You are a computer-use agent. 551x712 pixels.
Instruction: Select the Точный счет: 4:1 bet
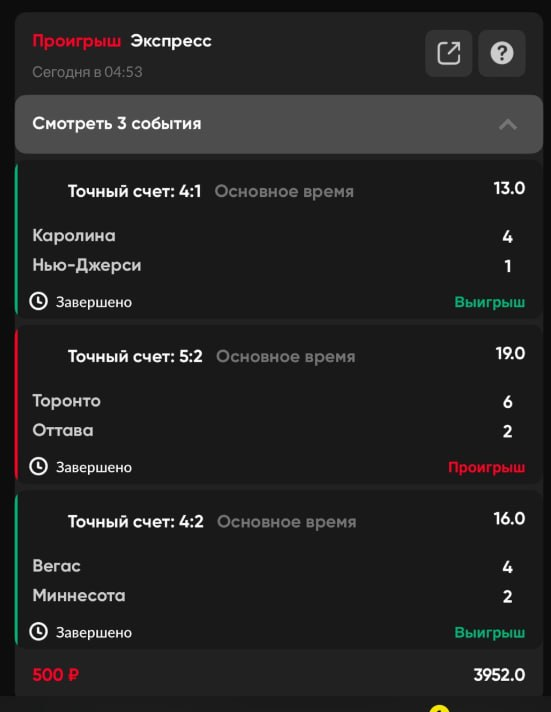[134, 192]
